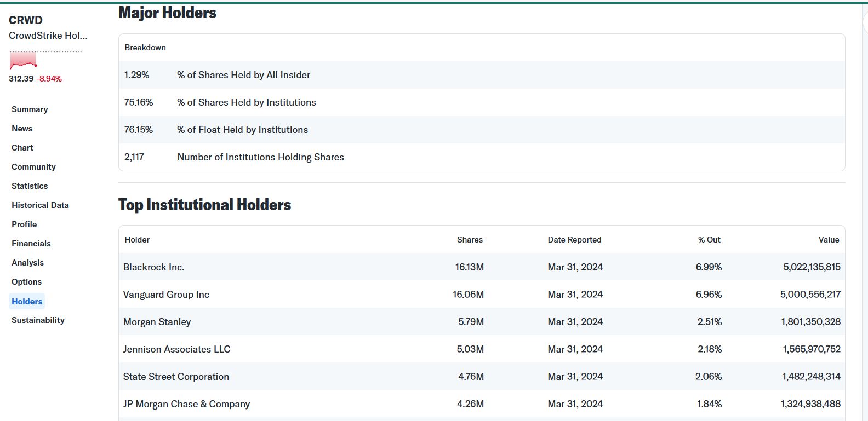This screenshot has height=421, width=868.
Task: Click the highlighted Holders tab
Action: 27,302
